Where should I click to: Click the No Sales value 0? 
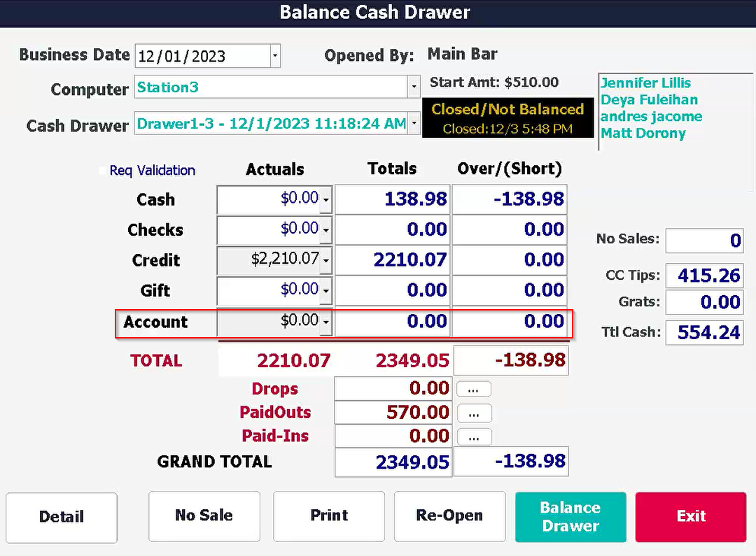(704, 241)
